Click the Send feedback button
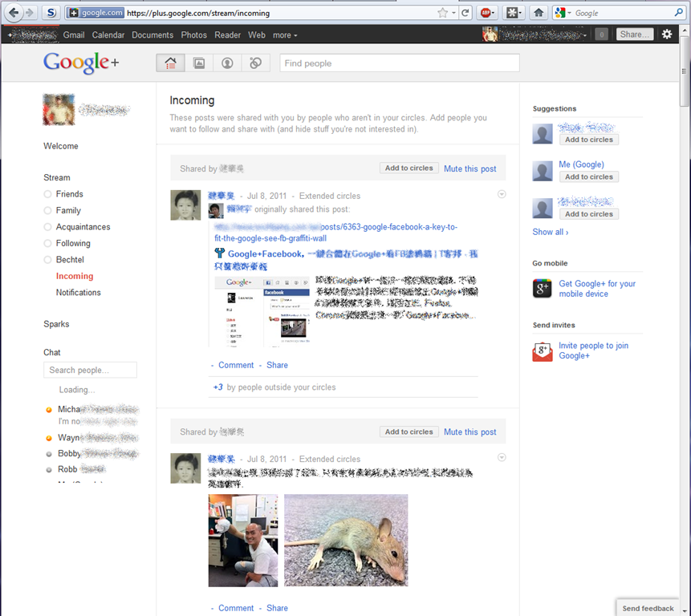 click(x=648, y=608)
